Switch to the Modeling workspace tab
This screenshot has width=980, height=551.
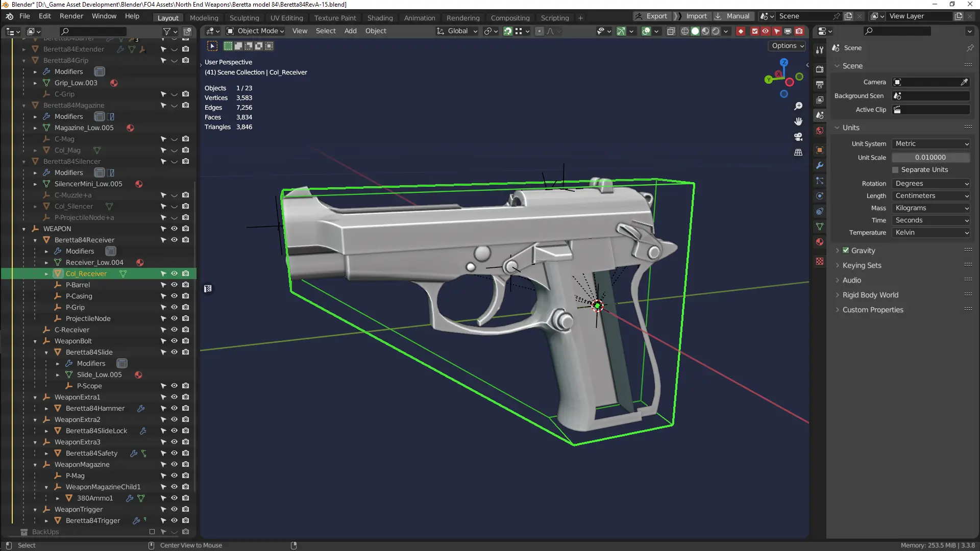(x=204, y=18)
